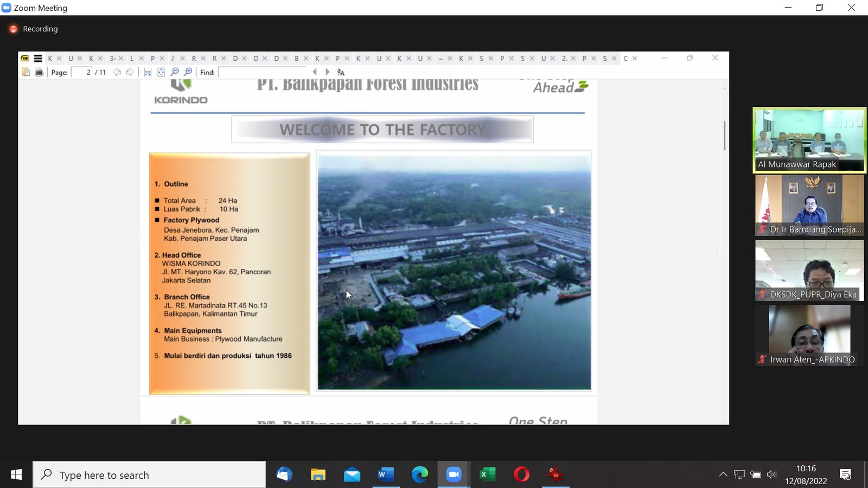Open Microsoft Edge from the taskbar

(420, 475)
